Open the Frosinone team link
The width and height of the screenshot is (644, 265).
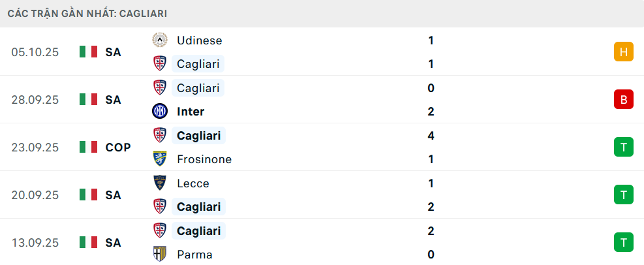204,159
